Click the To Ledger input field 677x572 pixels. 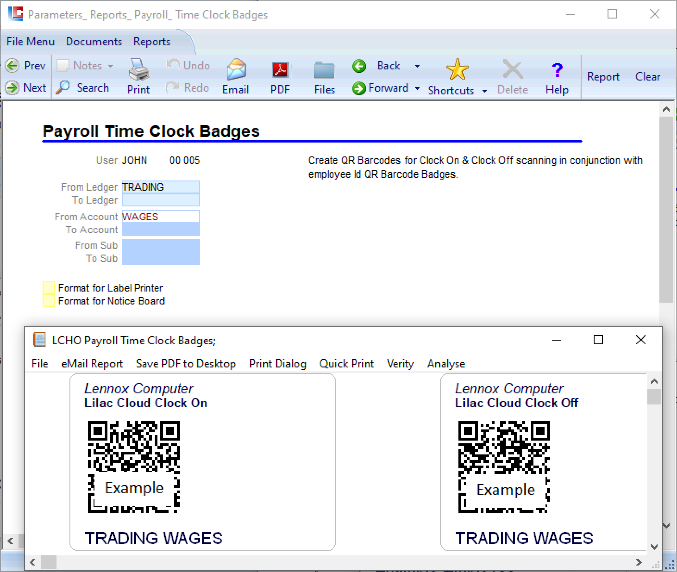(161, 200)
